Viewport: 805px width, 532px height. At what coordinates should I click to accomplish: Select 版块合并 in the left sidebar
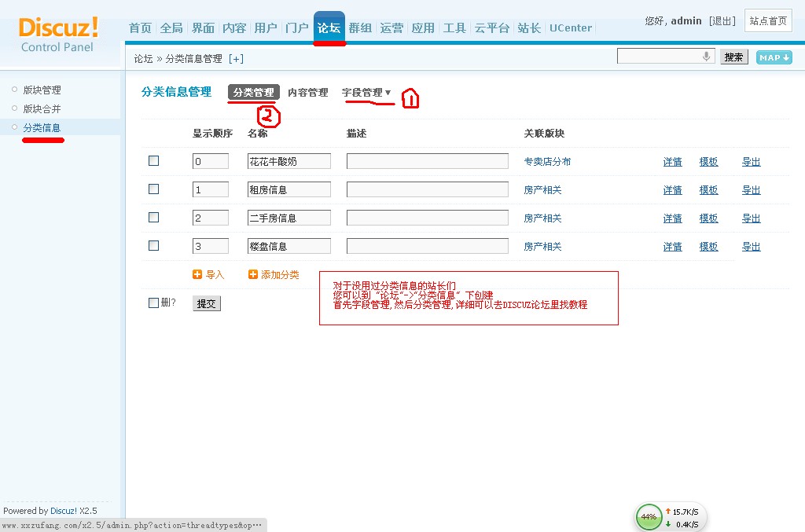(x=42, y=109)
